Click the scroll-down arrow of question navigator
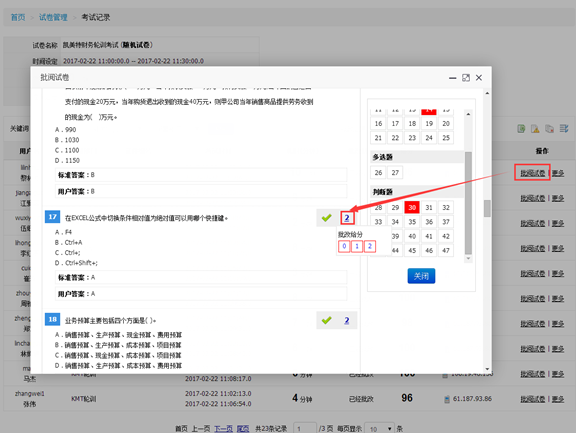Image resolution: width=576 pixels, height=433 pixels. tap(468, 258)
